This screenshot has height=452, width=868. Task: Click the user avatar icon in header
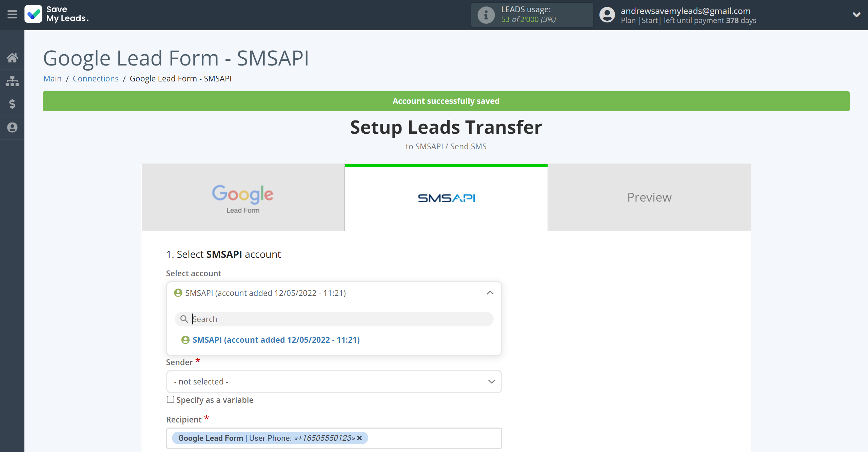607,15
